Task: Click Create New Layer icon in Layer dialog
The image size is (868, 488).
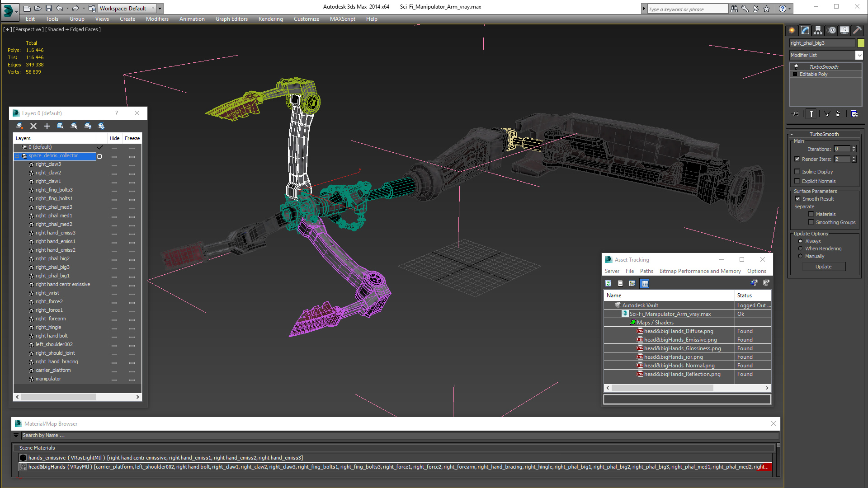Action: (x=19, y=126)
